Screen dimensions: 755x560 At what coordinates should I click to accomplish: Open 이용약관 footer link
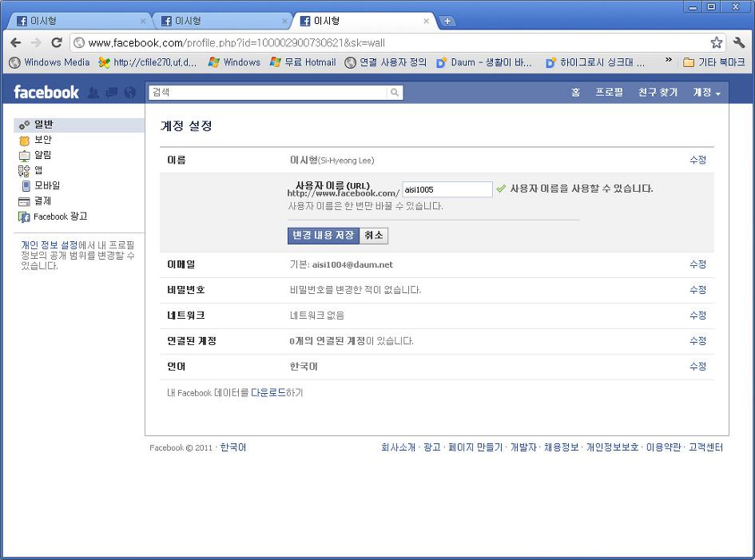click(x=663, y=448)
